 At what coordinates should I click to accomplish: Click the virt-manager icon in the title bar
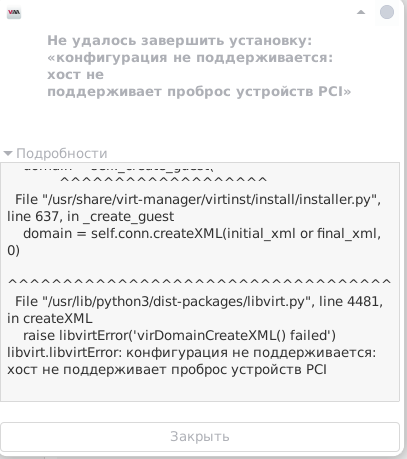[14, 13]
